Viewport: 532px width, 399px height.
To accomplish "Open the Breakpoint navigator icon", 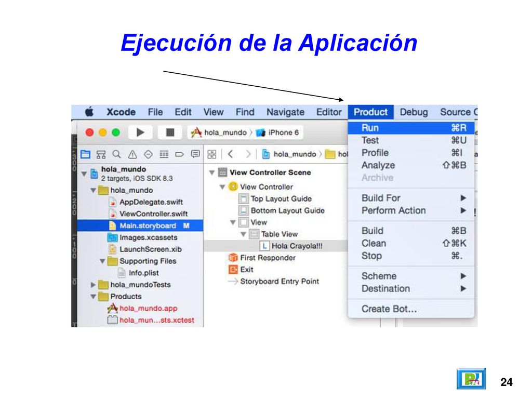I will tap(179, 155).
